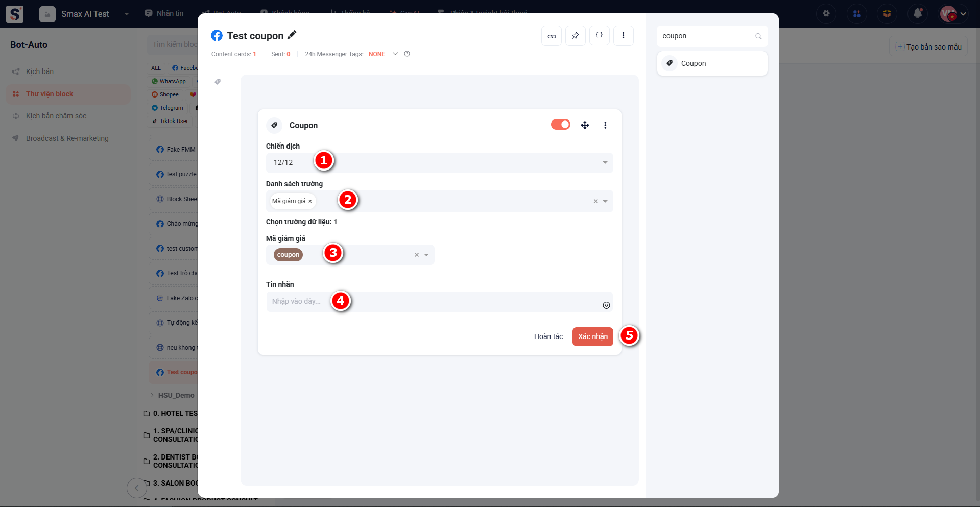The width and height of the screenshot is (980, 507).
Task: Expand the Chiến dịch campaign dropdown
Action: point(605,163)
